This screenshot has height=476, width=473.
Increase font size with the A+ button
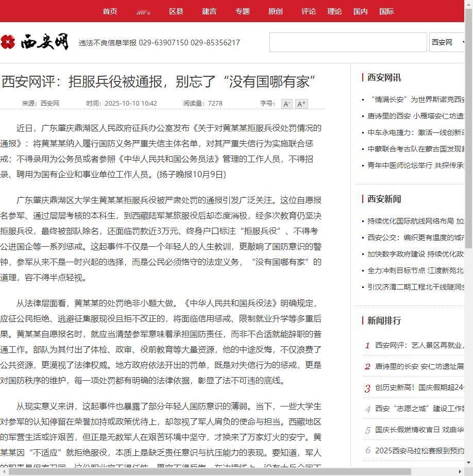301,104
